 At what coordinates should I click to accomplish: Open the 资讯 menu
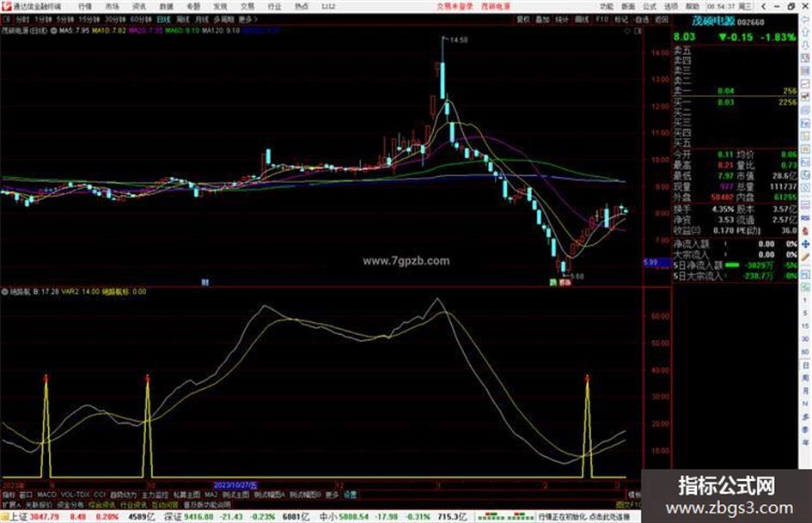(x=139, y=7)
